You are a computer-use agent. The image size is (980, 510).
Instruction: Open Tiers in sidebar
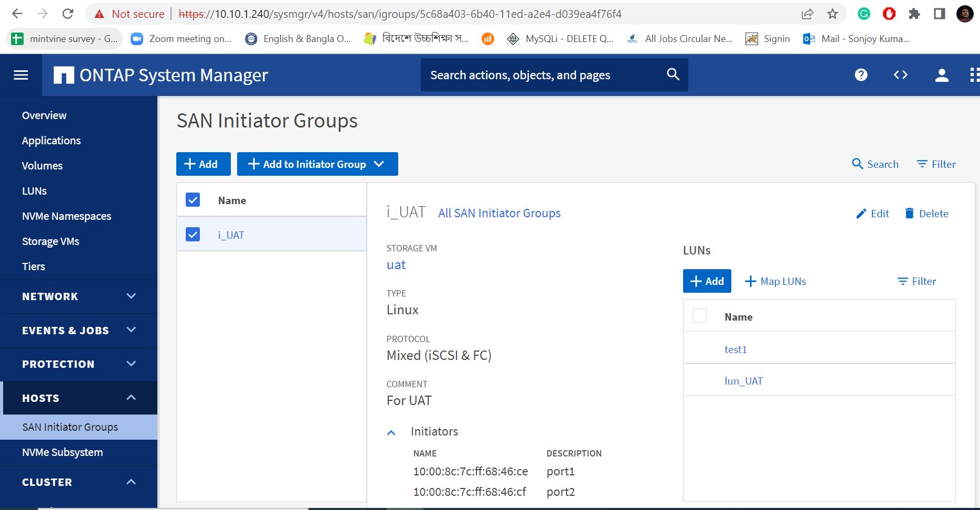34,267
